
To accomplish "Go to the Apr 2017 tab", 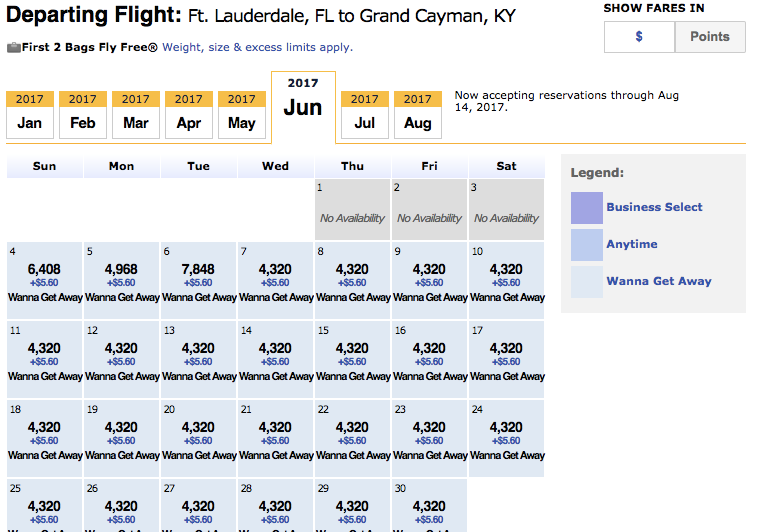I will pos(189,115).
